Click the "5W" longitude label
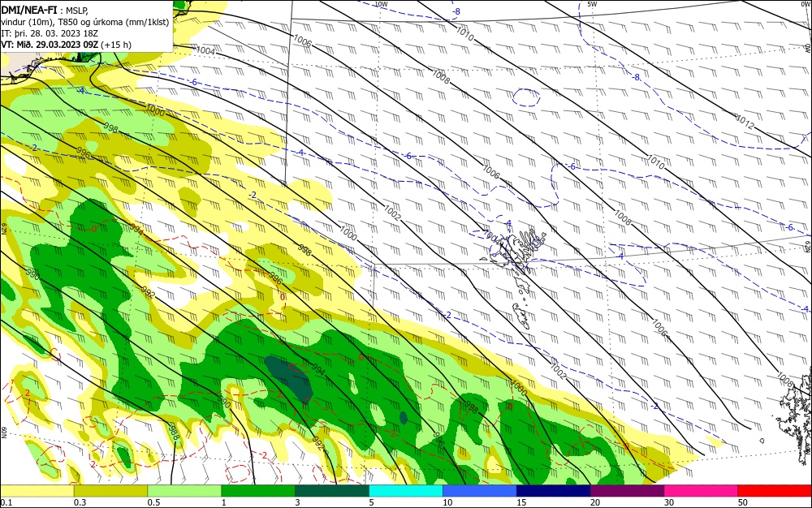Viewport: 812px width, 508px height. tap(593, 4)
